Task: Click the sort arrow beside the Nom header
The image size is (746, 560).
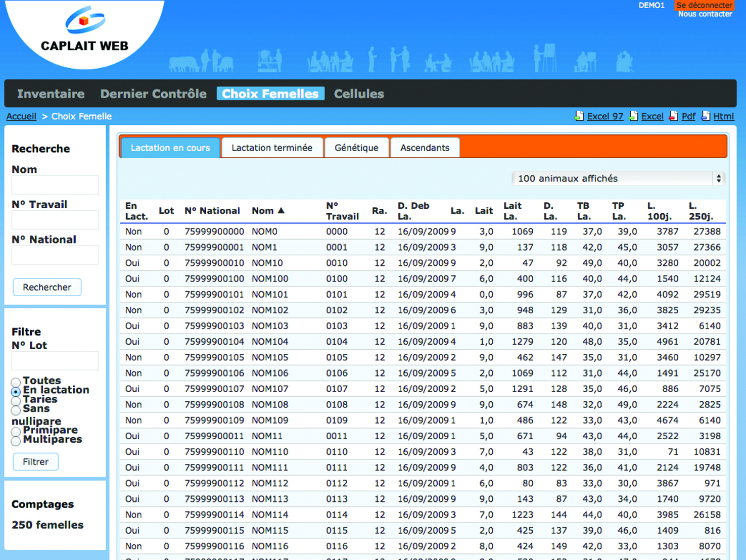Action: pyautogui.click(x=282, y=210)
